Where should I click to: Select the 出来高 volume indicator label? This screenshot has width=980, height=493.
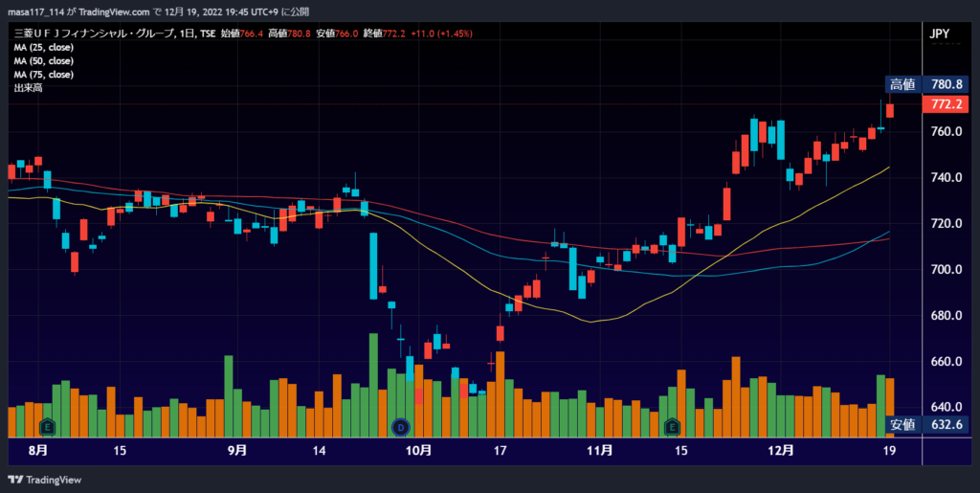[x=28, y=88]
